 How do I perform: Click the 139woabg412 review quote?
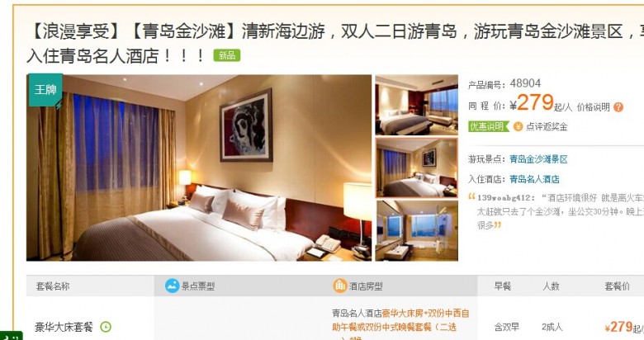pos(556,211)
